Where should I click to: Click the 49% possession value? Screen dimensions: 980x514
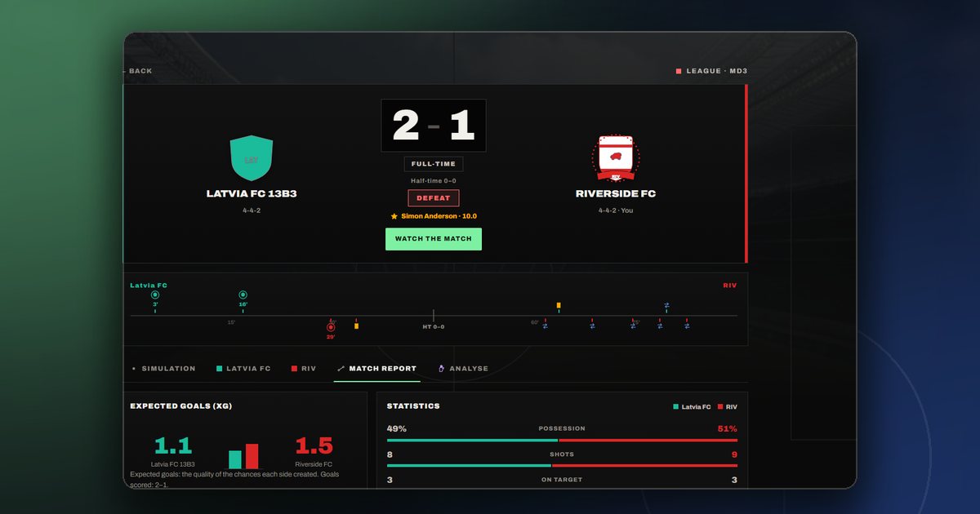397,428
